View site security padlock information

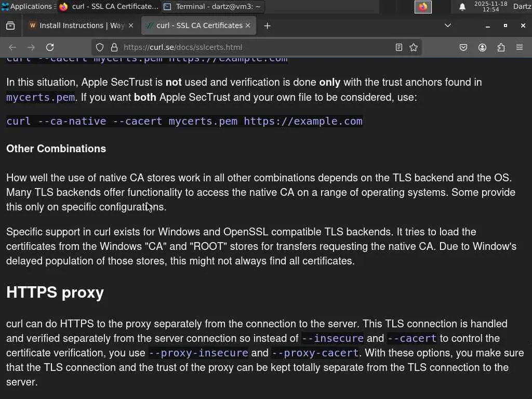[114, 47]
